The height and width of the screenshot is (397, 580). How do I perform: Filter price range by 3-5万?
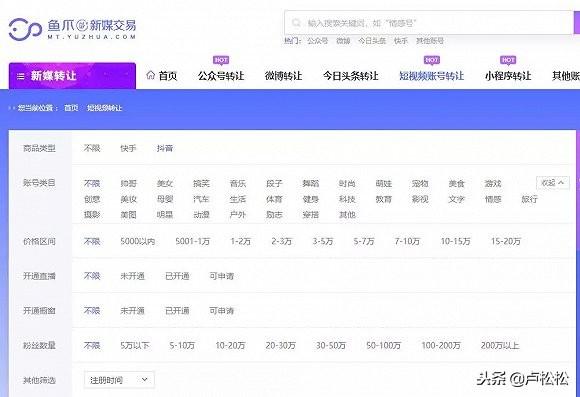coord(323,242)
